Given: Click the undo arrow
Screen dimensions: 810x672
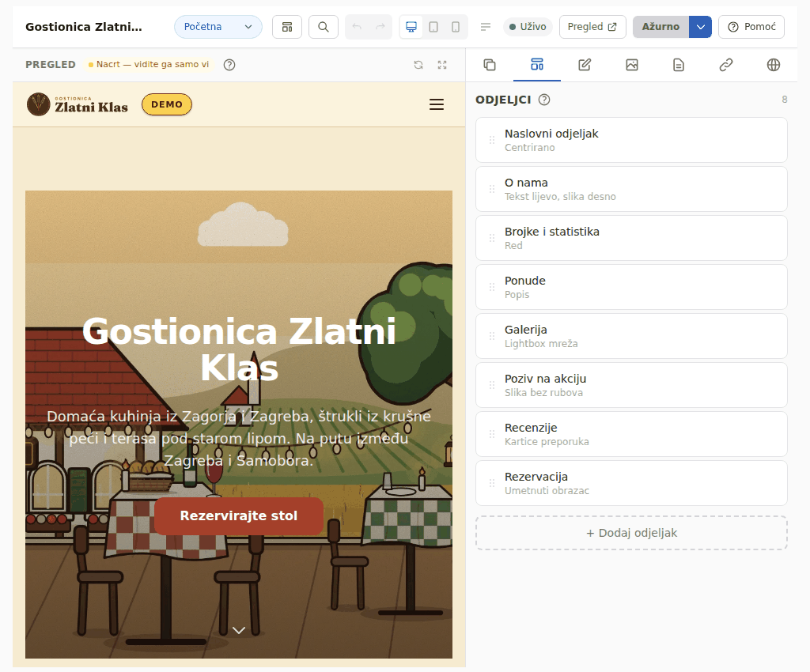Looking at the screenshot, I should (x=357, y=27).
